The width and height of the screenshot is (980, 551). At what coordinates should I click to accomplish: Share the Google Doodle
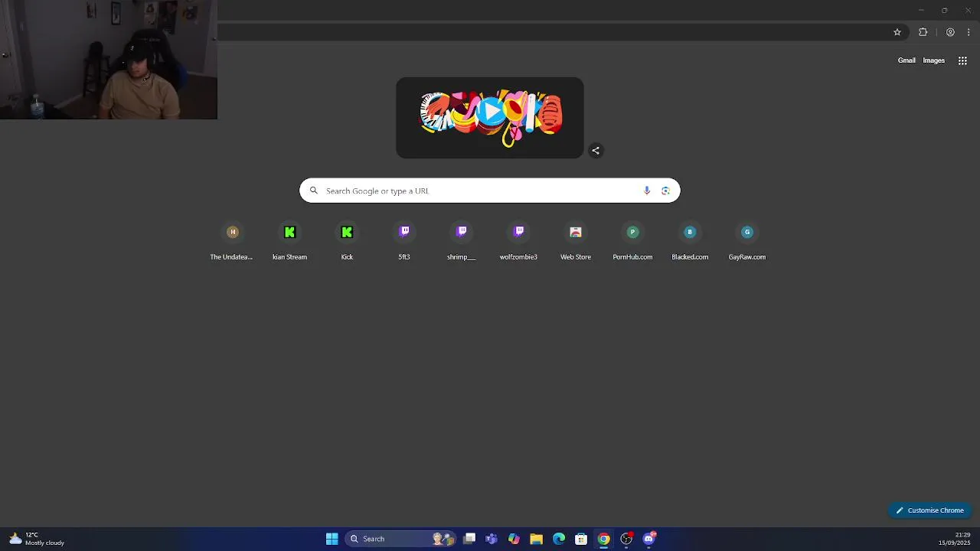[596, 151]
